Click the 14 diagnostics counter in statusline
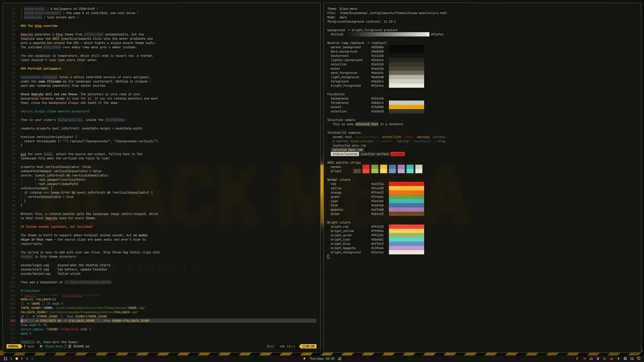The image size is (644, 362). 270,346
